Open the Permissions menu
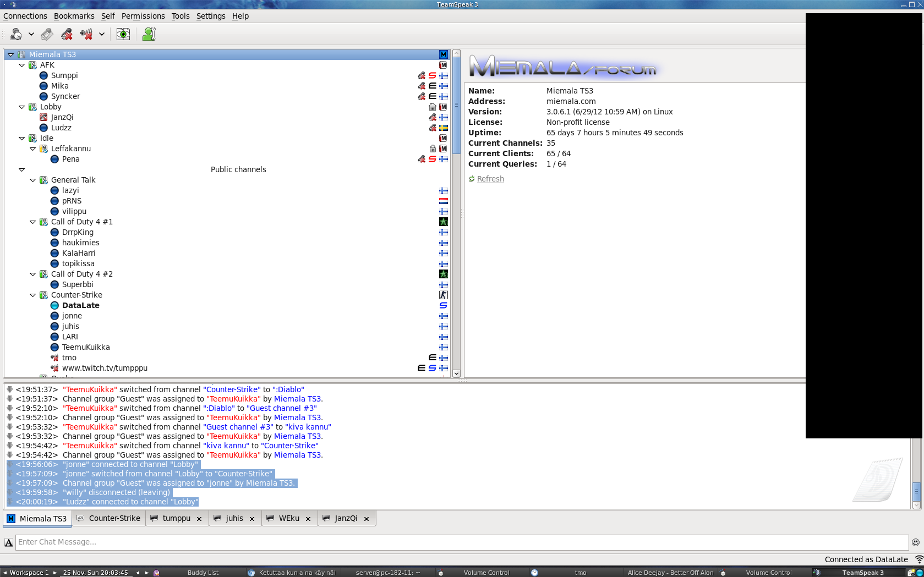Viewport: 924px width, 577px height. [143, 16]
